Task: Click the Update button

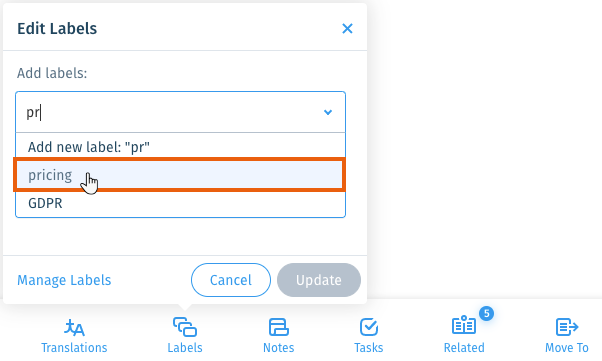Action: coord(319,280)
